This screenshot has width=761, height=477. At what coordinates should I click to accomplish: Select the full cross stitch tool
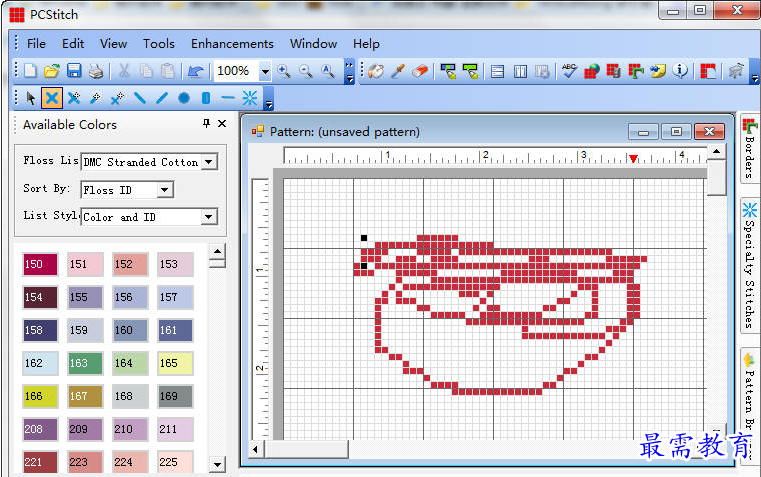click(51, 99)
